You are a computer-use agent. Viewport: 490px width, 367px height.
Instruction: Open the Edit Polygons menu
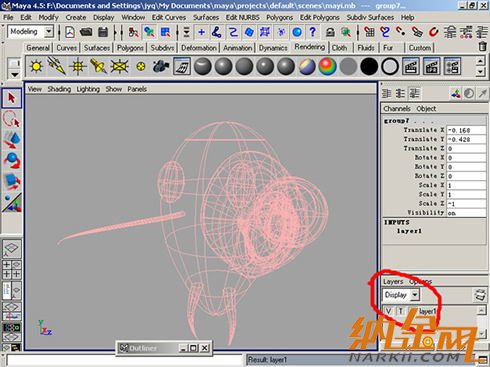[319, 17]
